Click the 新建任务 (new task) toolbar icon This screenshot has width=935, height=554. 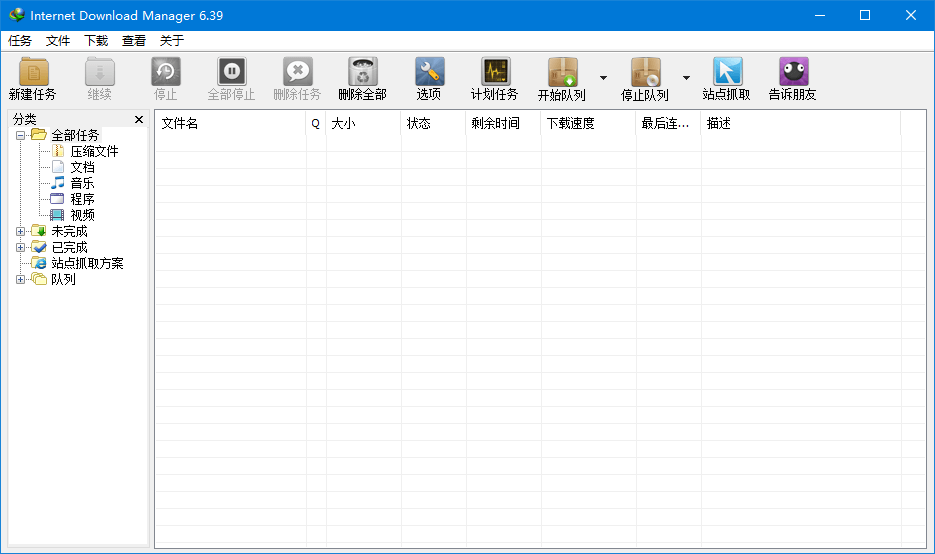33,72
